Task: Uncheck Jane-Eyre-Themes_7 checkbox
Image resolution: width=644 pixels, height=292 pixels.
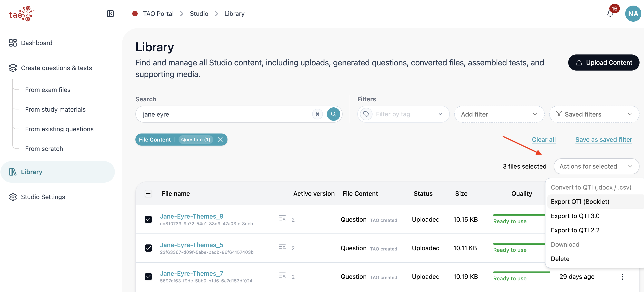Action: 148,277
